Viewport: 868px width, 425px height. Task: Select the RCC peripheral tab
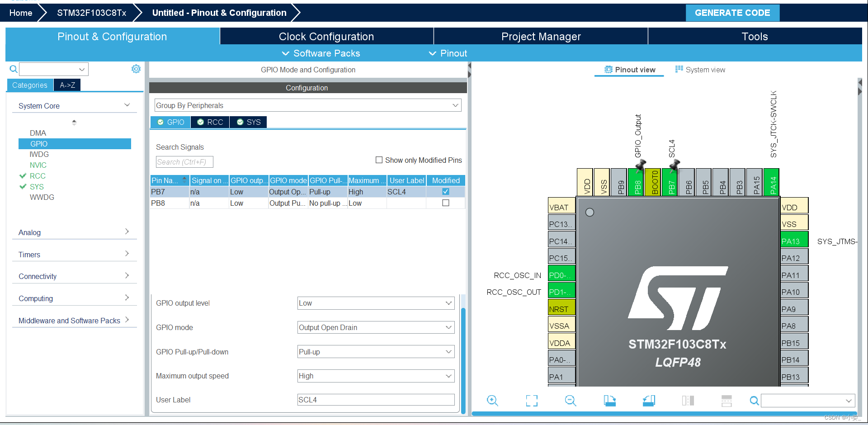pyautogui.click(x=210, y=122)
